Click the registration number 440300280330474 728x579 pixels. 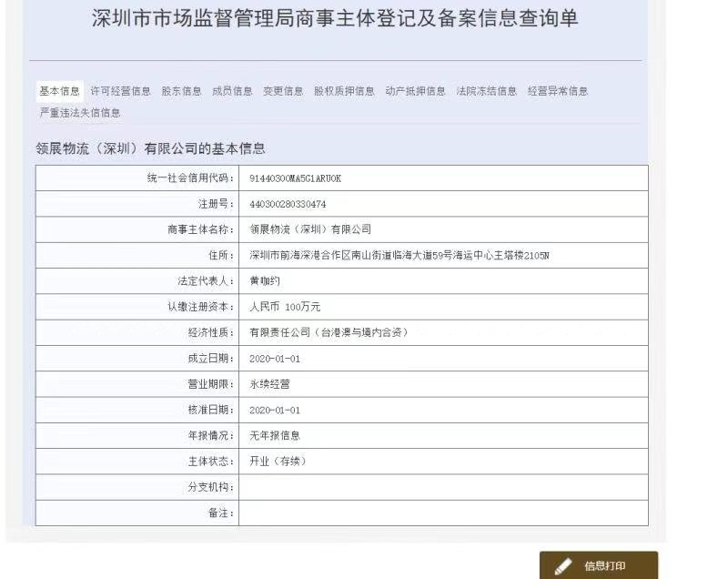click(x=288, y=204)
